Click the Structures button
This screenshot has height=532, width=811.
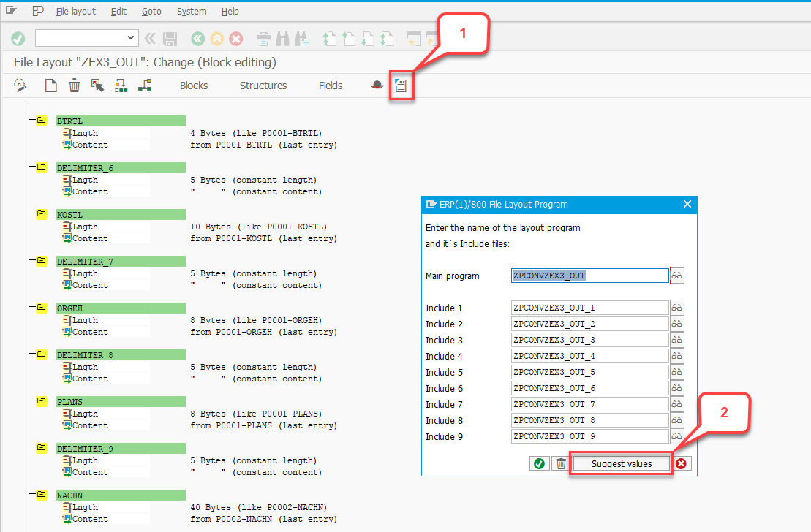tap(263, 85)
